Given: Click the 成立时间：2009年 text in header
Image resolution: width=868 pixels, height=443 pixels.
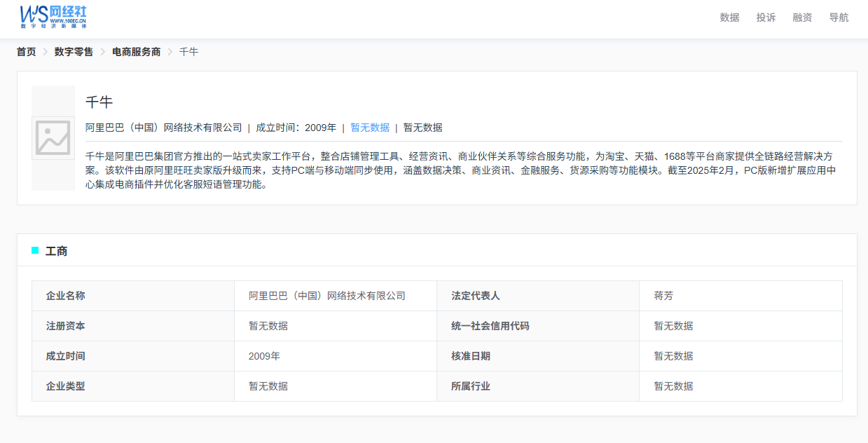Looking at the screenshot, I should pos(296,128).
